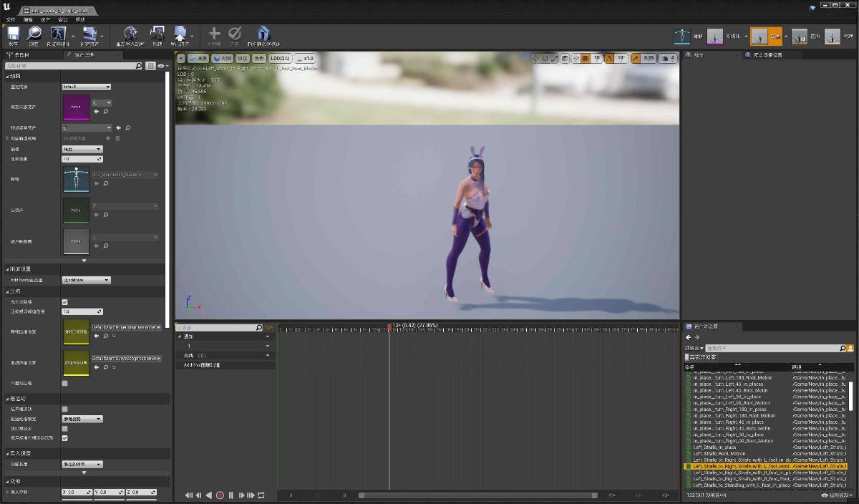
Task: Click the x1.0 playback speed button
Action: tap(306, 58)
